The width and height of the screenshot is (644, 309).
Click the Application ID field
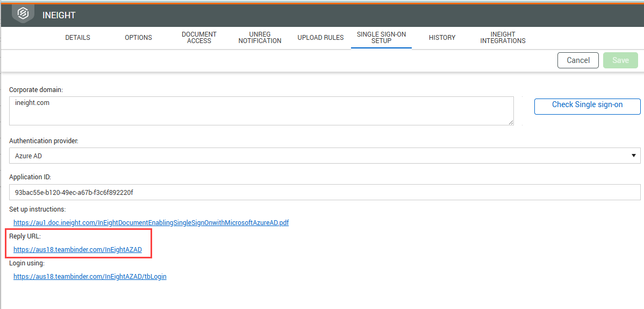(325, 192)
